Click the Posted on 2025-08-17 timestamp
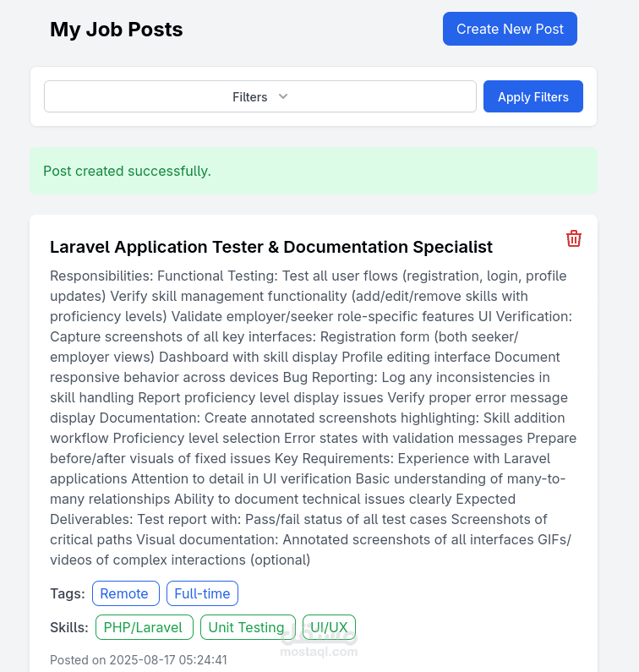 click(x=138, y=659)
